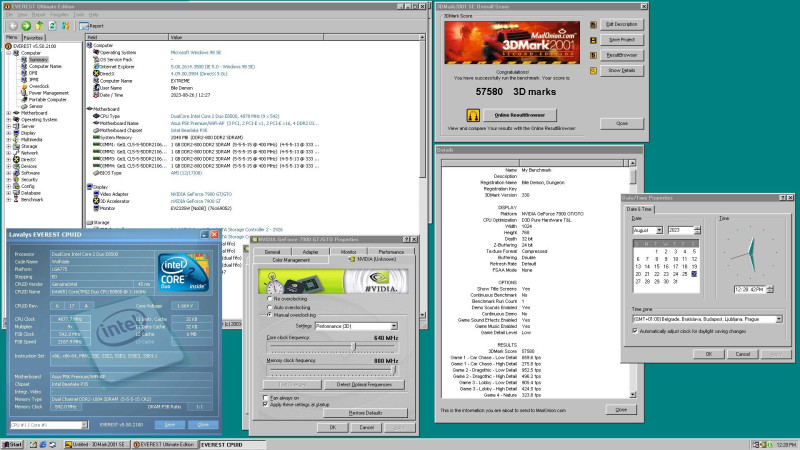The width and height of the screenshot is (800, 450).
Task: Open the Tools menu in EVEREST
Action: (79, 15)
